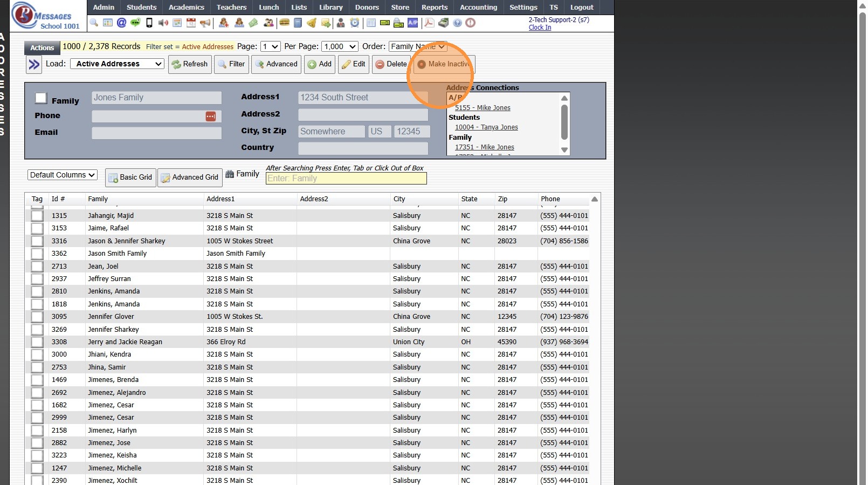Open the Accounting menu

coord(478,7)
